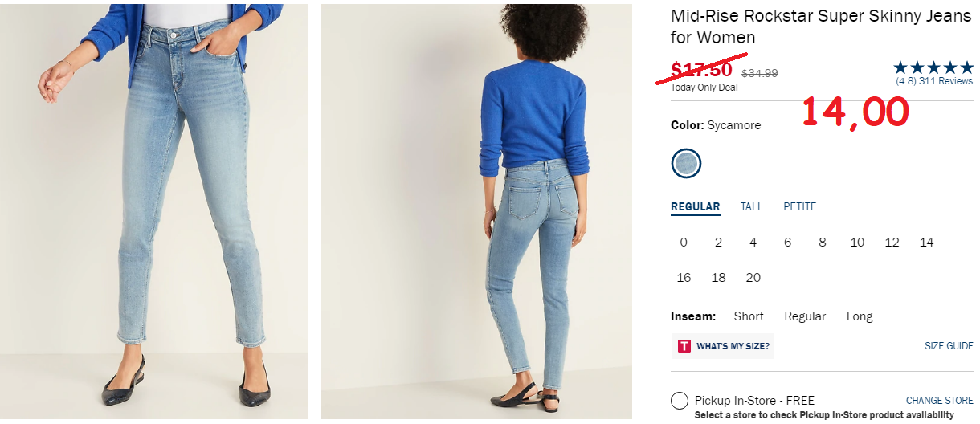Switch to the TALL tab
Screen dimensions: 980x424
(x=752, y=206)
